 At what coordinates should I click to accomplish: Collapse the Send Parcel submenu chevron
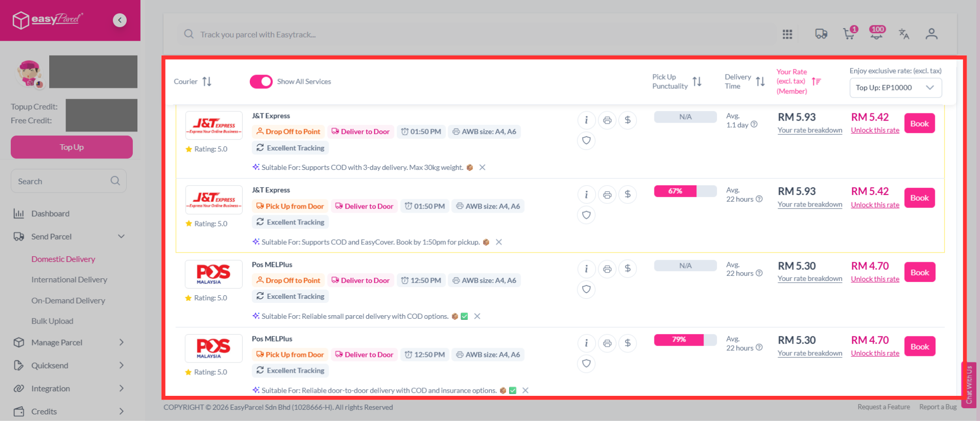coord(122,237)
